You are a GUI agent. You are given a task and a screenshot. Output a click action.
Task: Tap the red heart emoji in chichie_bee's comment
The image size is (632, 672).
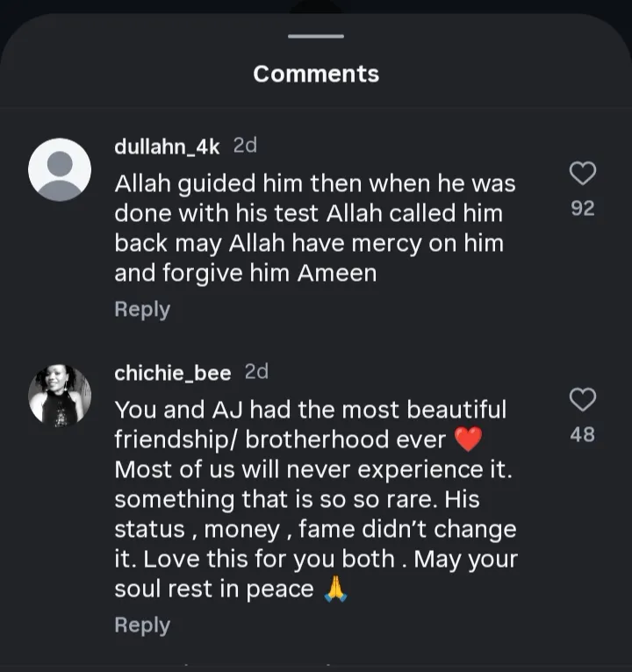[470, 440]
